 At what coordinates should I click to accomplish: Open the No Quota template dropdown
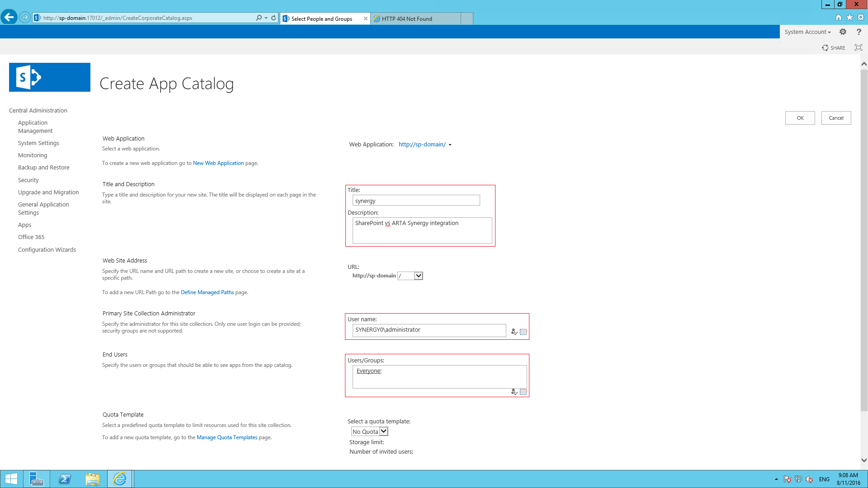[369, 432]
